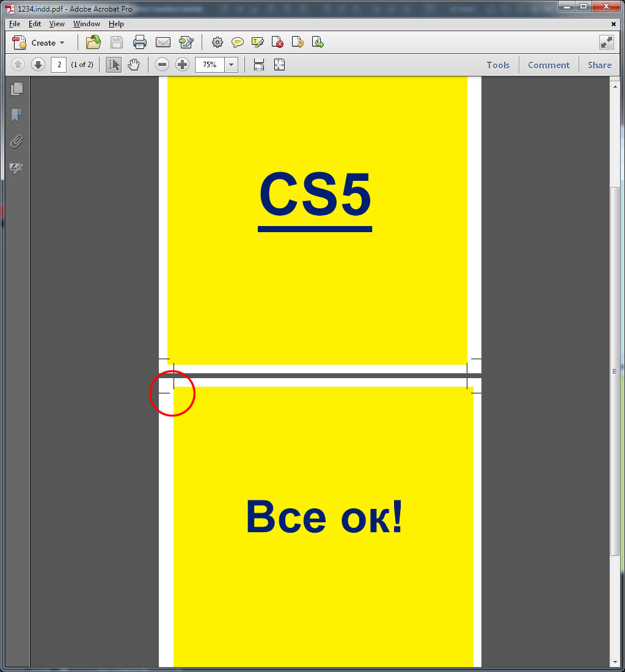
Task: Open the Create PDF menu button
Action: point(38,42)
